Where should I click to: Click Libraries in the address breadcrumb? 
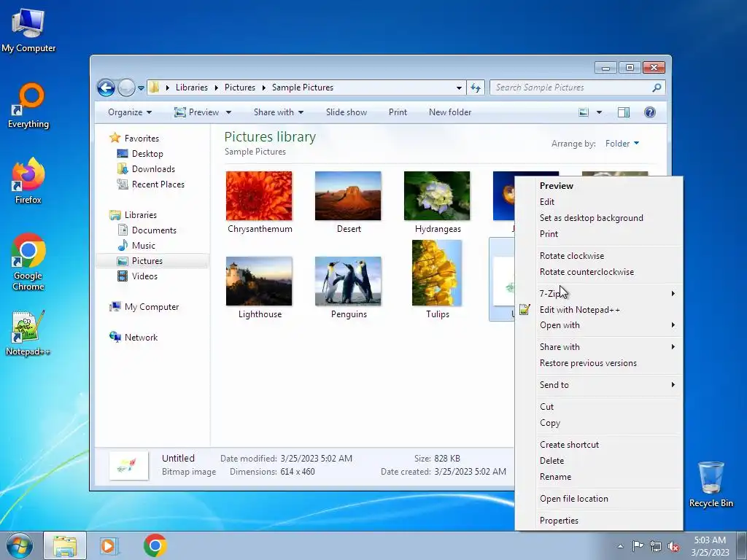pos(192,87)
